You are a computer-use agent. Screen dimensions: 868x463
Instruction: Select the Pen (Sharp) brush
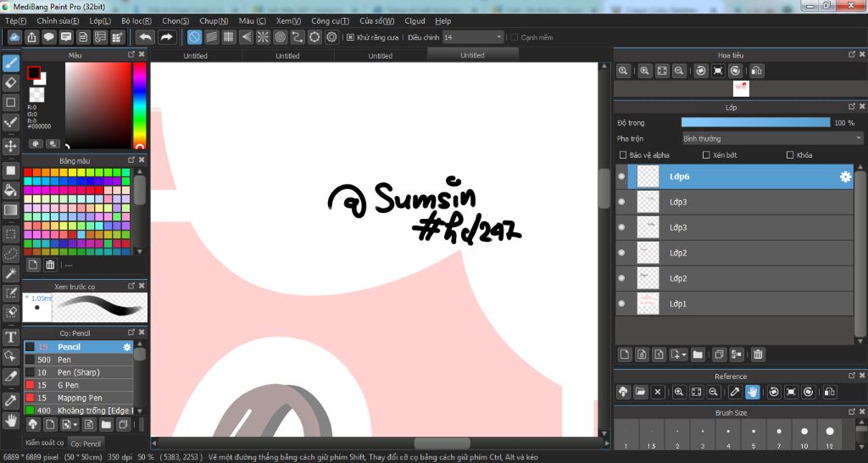click(x=79, y=372)
